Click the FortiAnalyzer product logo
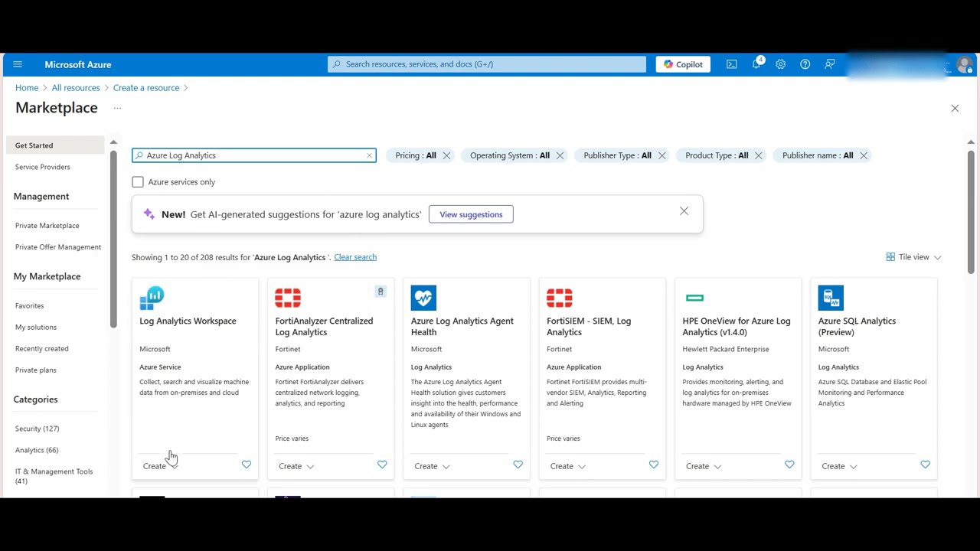 (288, 298)
